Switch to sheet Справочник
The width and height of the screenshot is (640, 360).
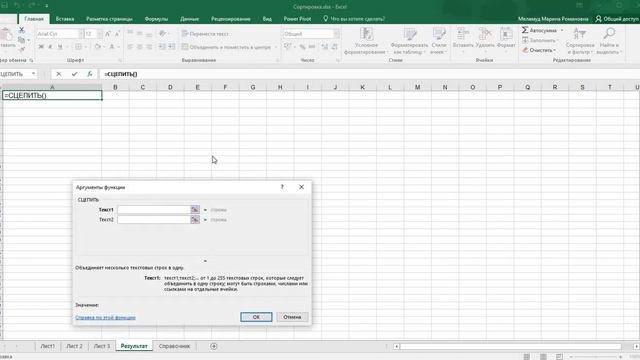[174, 346]
